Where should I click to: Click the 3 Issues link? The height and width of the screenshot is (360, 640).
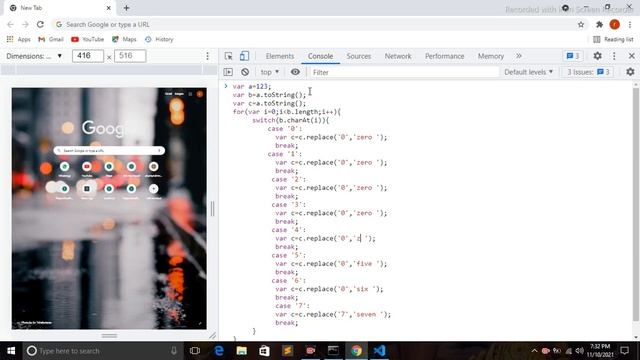coord(588,72)
